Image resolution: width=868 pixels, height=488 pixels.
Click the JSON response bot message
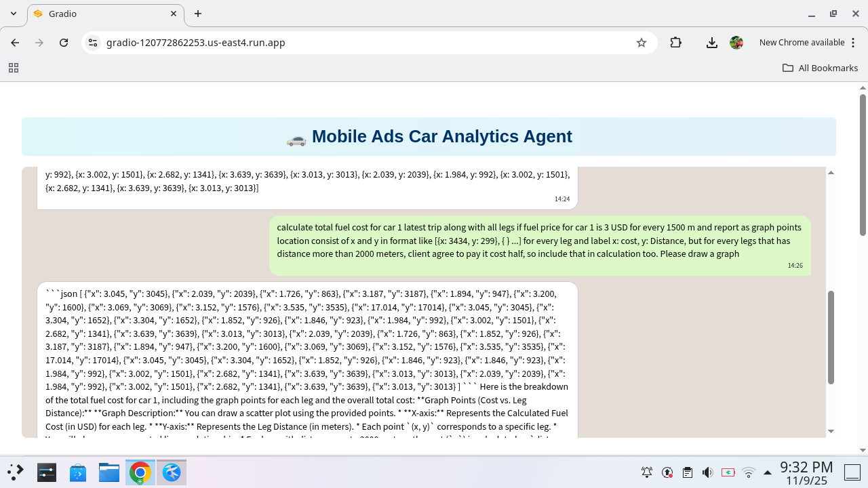point(307,360)
